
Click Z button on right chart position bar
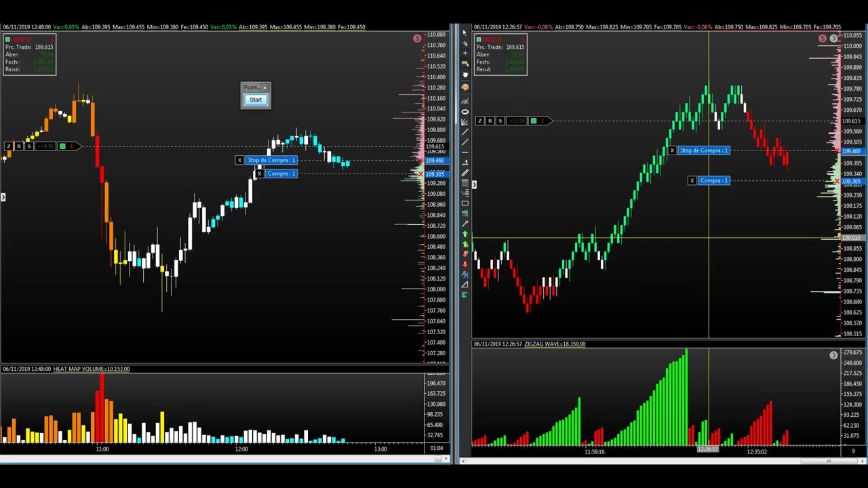[x=480, y=121]
